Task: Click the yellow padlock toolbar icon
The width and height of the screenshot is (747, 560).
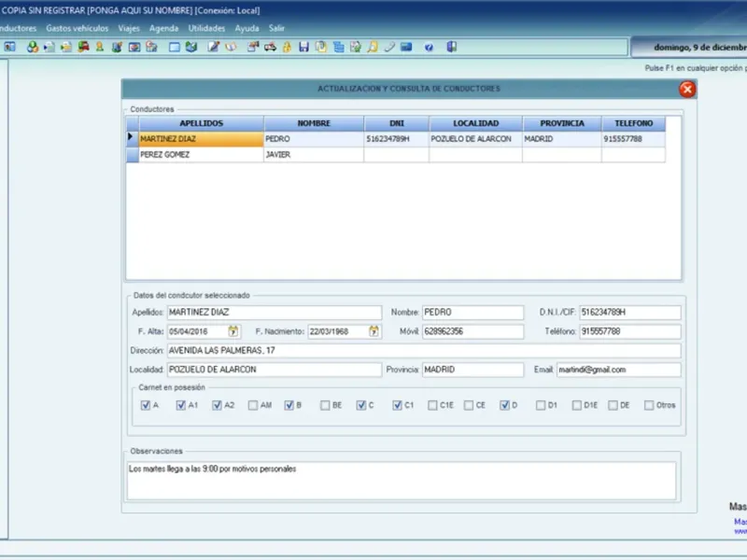Action: coord(288,47)
